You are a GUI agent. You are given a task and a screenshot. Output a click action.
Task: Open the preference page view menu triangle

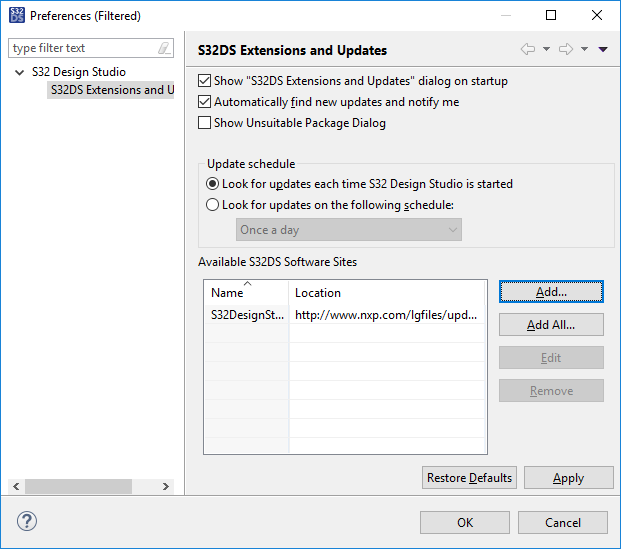click(603, 49)
